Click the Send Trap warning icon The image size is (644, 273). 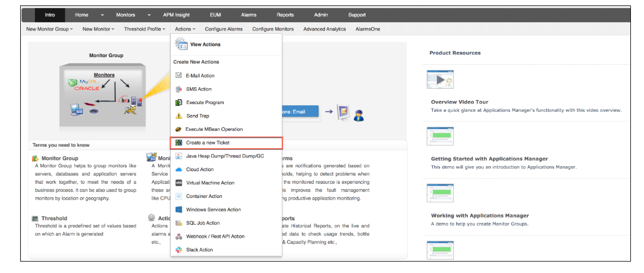pos(179,116)
